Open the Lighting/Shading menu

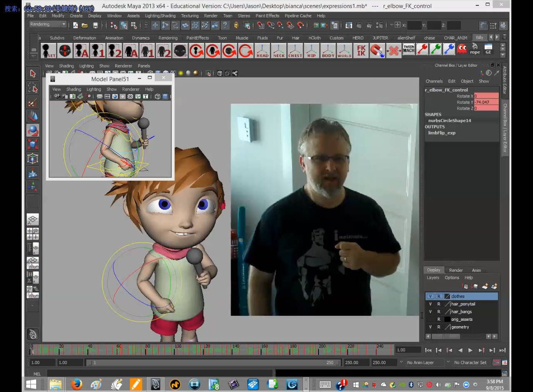pyautogui.click(x=160, y=16)
